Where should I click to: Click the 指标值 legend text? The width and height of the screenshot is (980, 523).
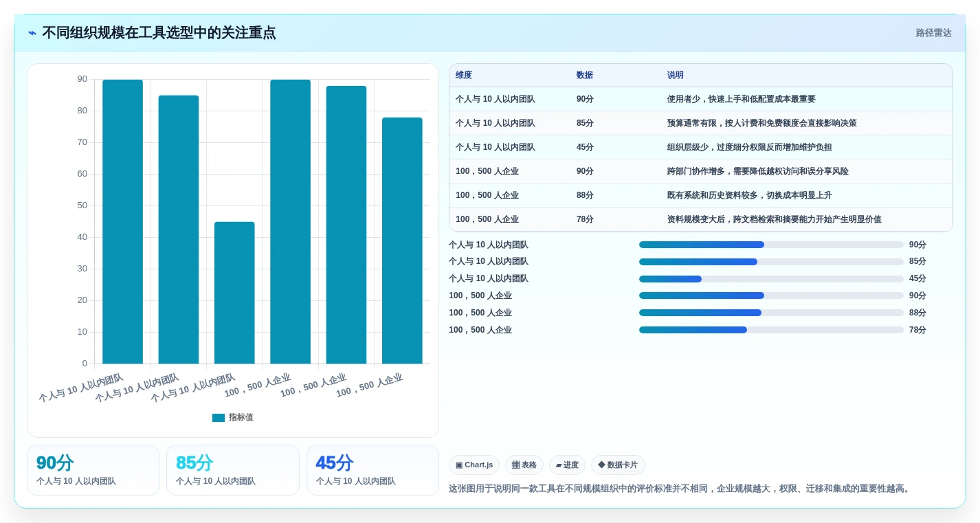[241, 418]
